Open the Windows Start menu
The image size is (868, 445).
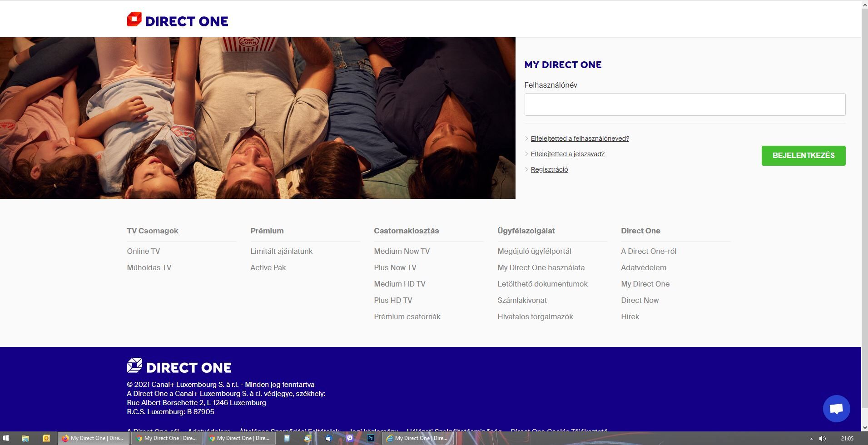click(6, 438)
